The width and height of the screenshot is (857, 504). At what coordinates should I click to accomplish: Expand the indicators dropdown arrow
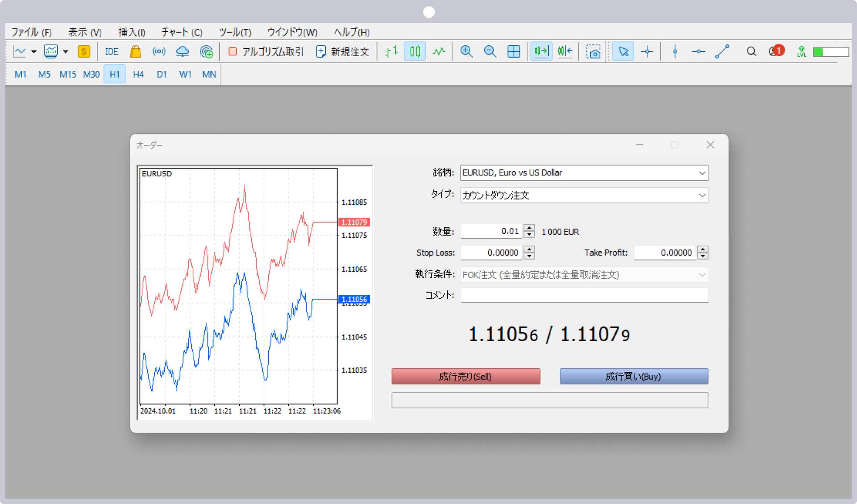tap(66, 52)
